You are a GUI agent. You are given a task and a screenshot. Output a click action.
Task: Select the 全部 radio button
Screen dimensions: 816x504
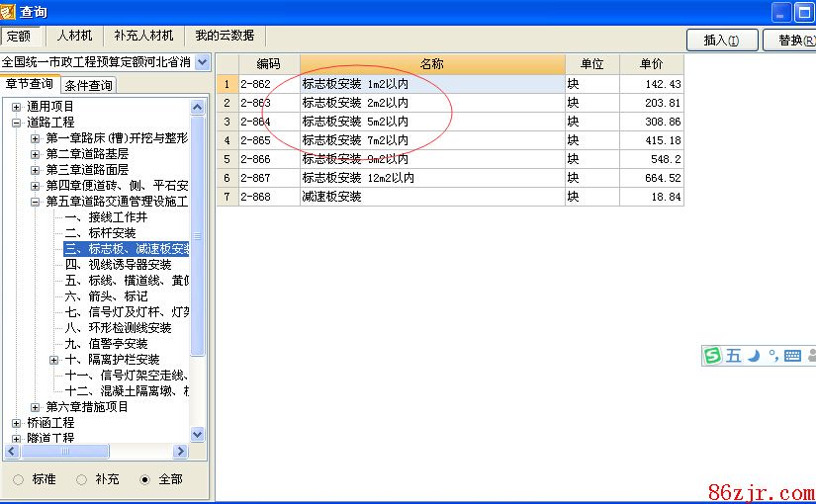(145, 479)
